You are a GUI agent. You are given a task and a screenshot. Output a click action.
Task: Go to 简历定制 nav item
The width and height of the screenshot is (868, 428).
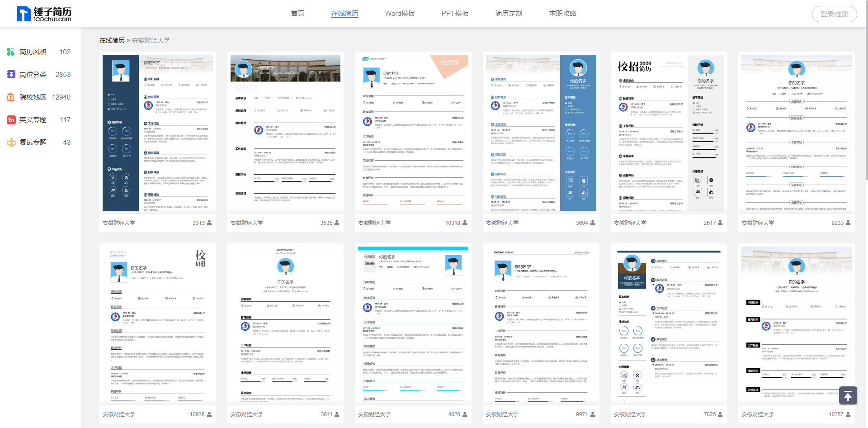(x=509, y=14)
